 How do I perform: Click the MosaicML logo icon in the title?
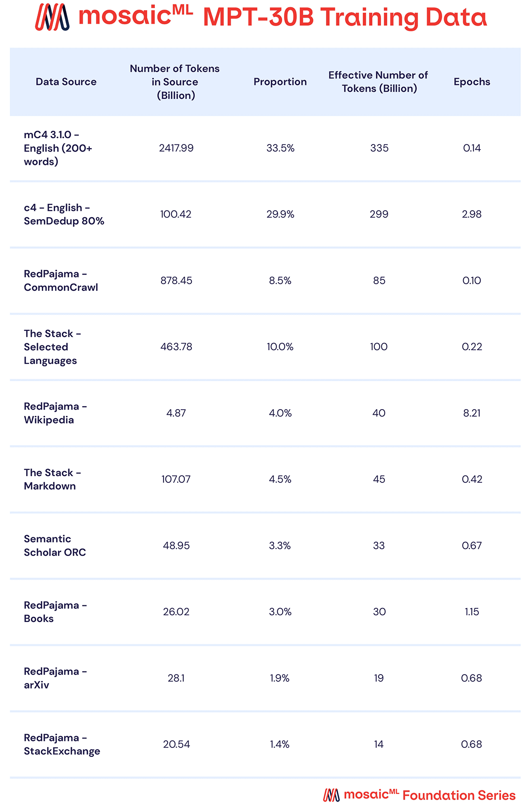[x=52, y=18]
